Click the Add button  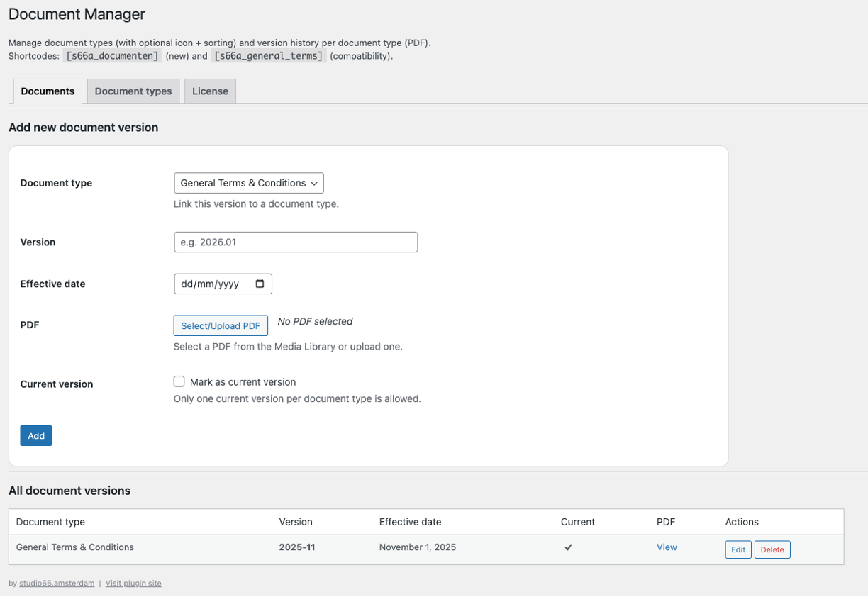(35, 435)
